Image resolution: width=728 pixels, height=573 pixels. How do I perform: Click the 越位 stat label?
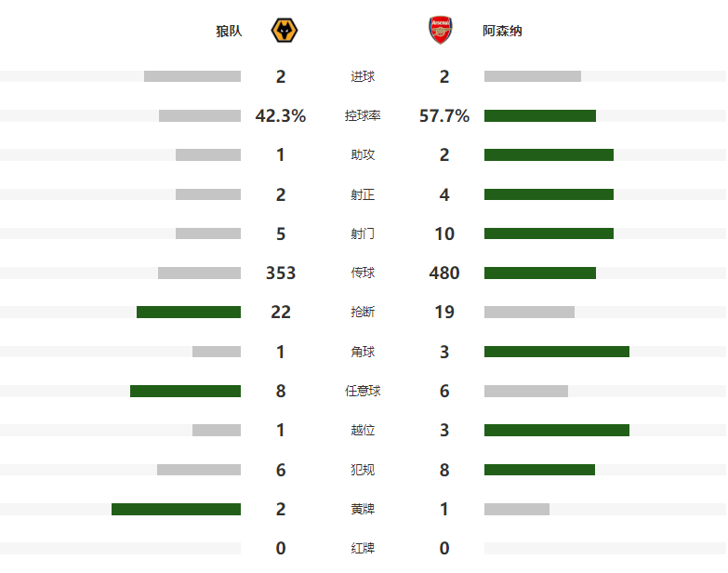(x=364, y=431)
